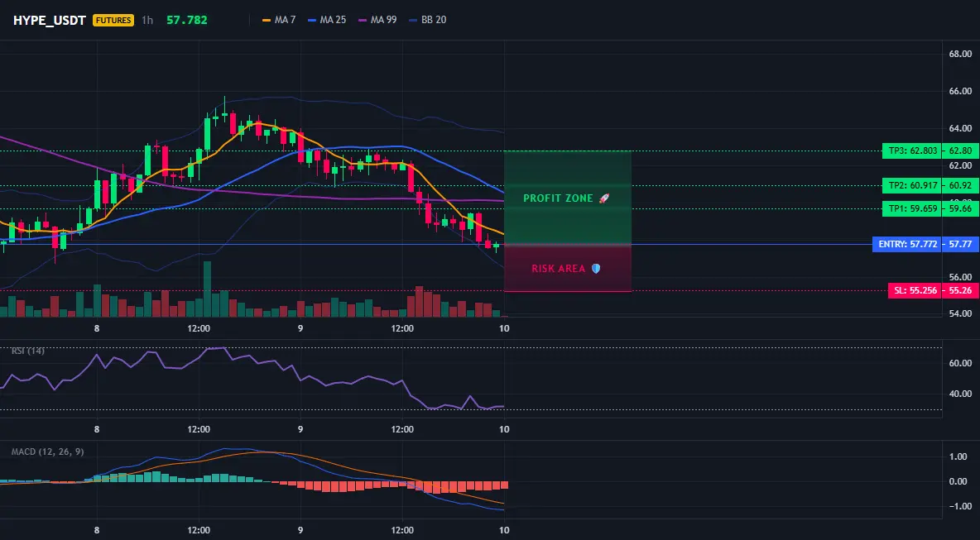Select the 1h timeframe label
Image resolution: width=980 pixels, height=540 pixels.
[x=147, y=20]
